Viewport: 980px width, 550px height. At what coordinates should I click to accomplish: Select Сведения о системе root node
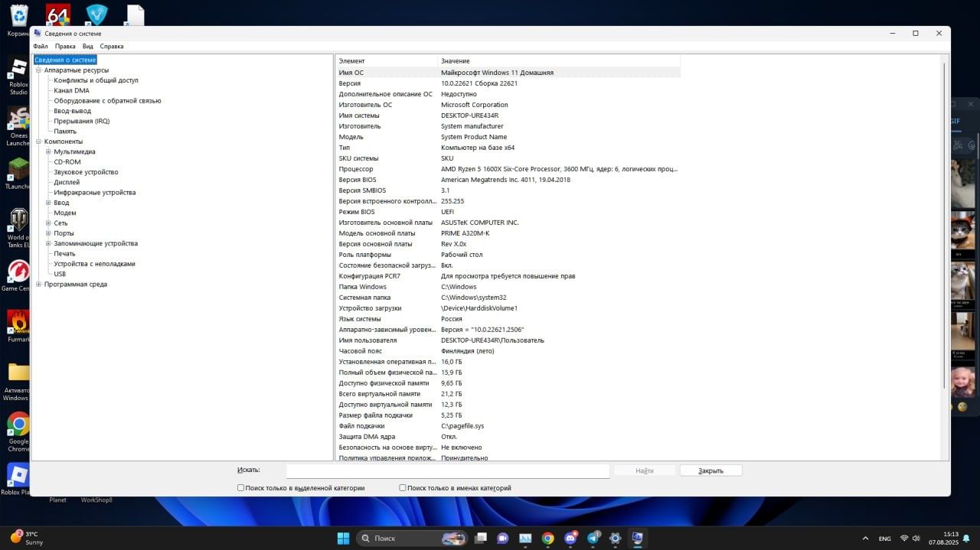[65, 60]
